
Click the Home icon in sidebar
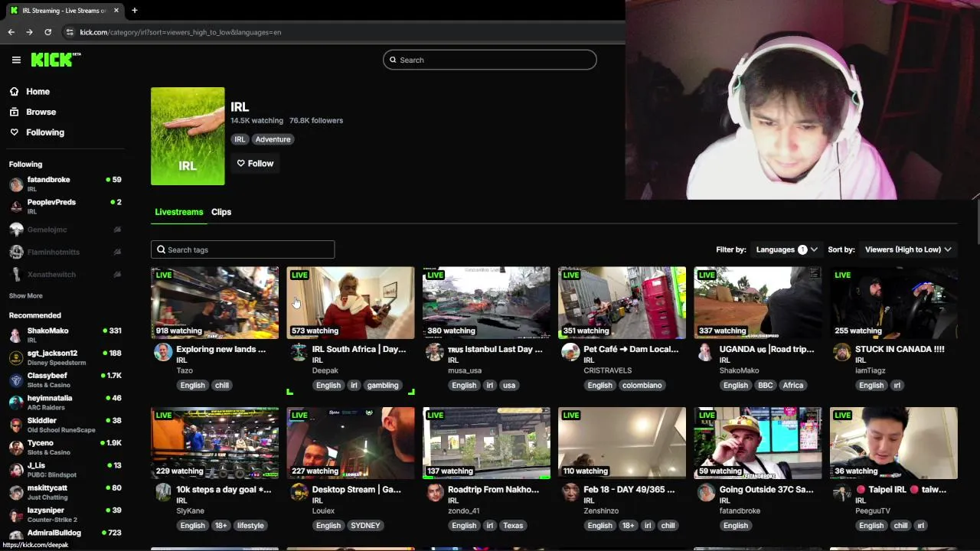[x=14, y=91]
